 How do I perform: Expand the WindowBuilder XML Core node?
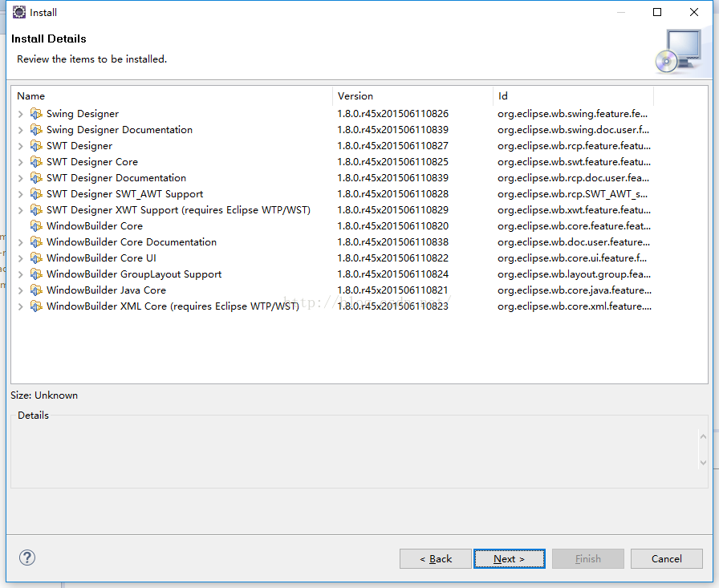[20, 306]
